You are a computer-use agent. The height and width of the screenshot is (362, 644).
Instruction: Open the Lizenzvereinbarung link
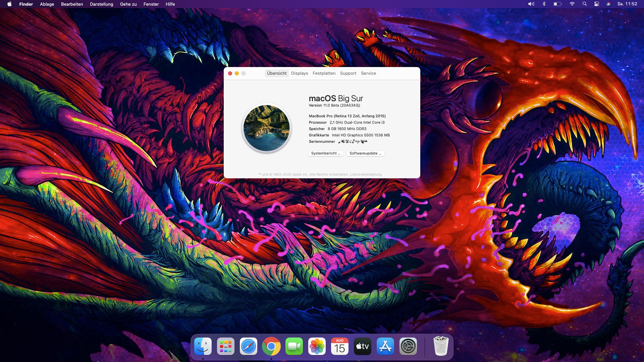point(366,175)
